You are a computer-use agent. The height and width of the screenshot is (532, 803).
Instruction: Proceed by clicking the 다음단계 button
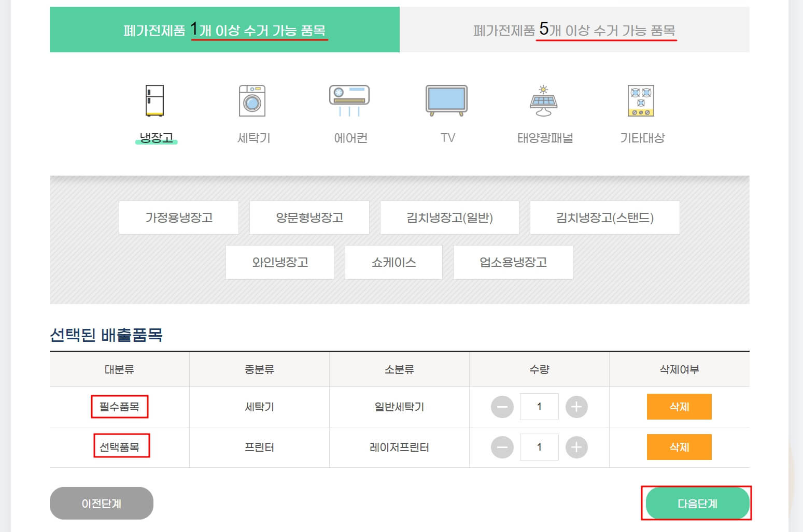(x=697, y=503)
